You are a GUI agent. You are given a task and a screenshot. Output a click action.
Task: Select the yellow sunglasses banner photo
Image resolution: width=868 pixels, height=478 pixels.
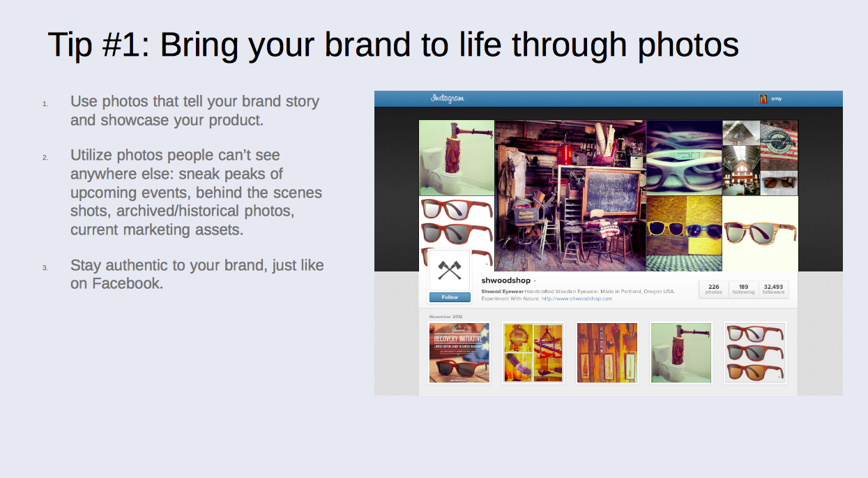(x=684, y=234)
